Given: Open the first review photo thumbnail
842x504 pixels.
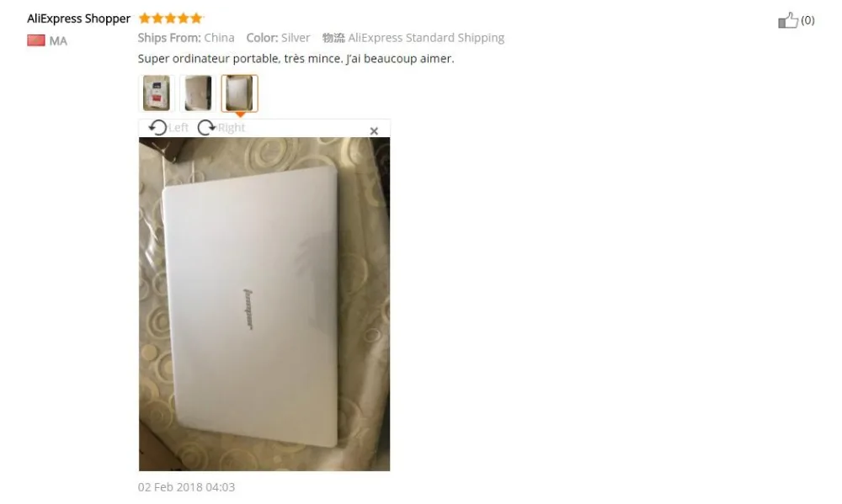Looking at the screenshot, I should click(x=157, y=93).
